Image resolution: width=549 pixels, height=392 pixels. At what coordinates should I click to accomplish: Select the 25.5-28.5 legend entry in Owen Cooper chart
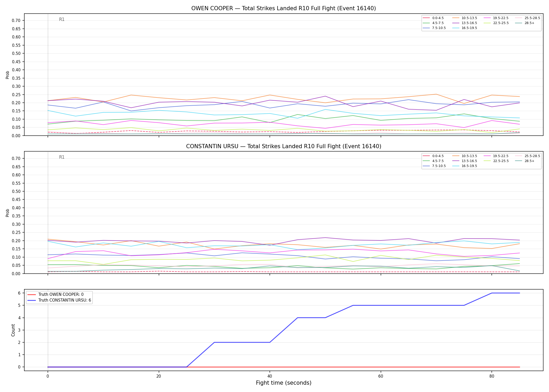click(x=527, y=18)
